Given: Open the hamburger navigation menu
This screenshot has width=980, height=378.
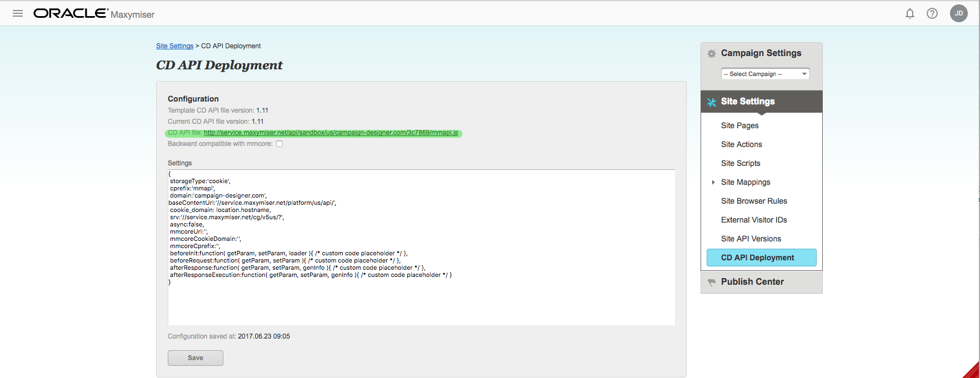Looking at the screenshot, I should 18,13.
